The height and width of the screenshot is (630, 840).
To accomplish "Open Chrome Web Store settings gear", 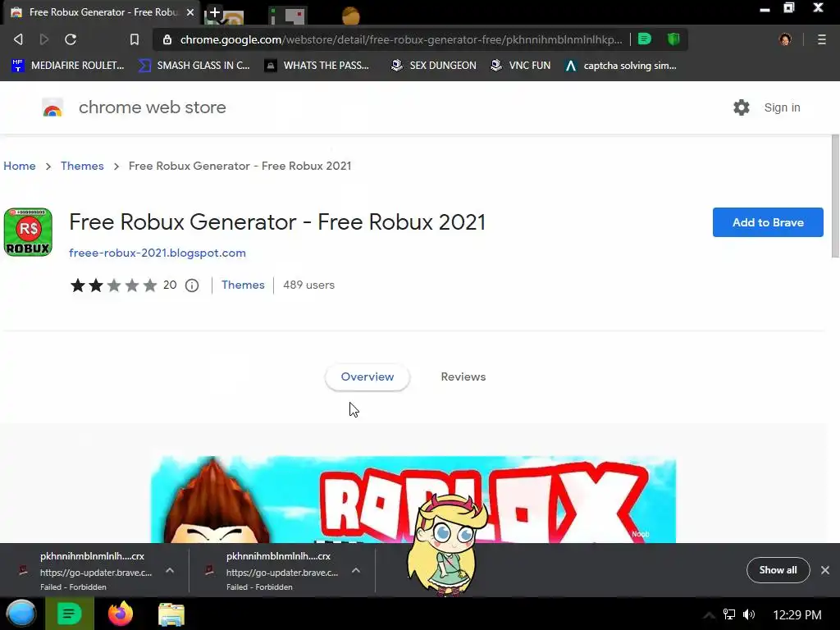I will click(742, 107).
